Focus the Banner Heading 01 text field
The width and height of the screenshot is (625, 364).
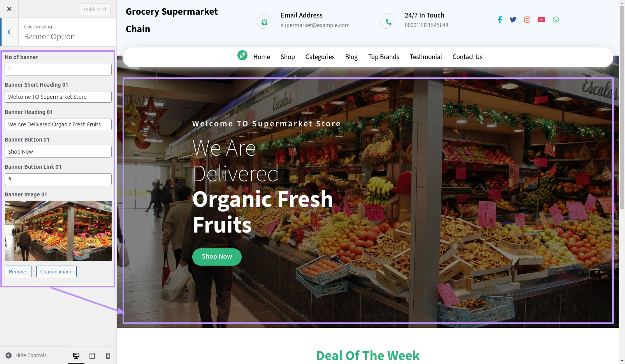(x=58, y=124)
